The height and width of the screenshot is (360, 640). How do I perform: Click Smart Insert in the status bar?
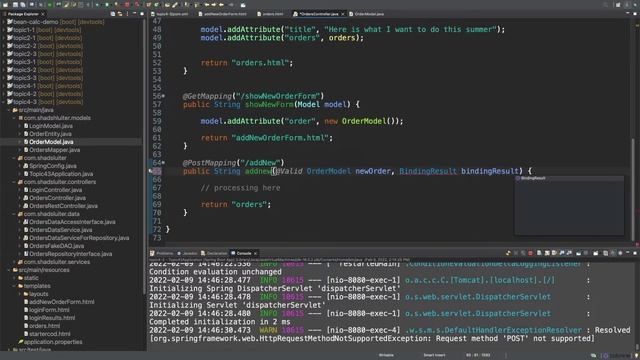[434, 356]
